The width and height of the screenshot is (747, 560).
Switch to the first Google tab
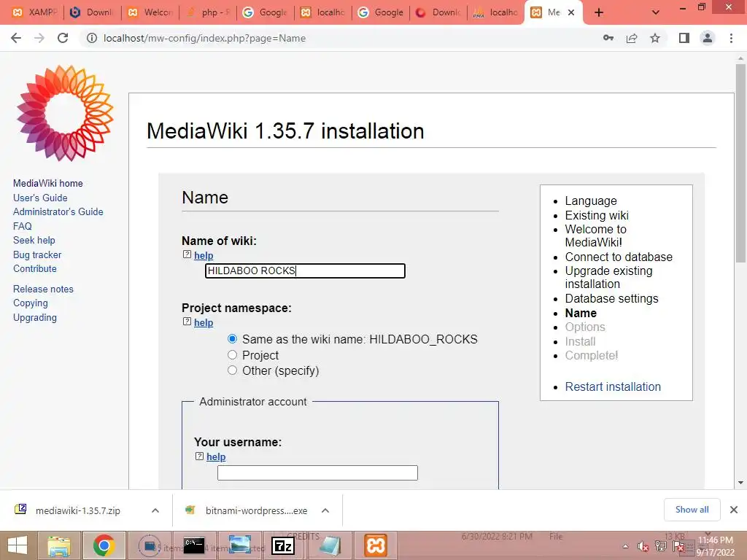pyautogui.click(x=266, y=12)
